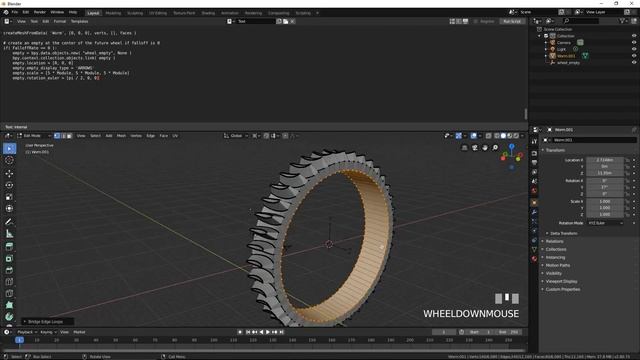Screen dimensions: 640x360
Task: Switch to the Shading workspace tab
Action: (208, 13)
